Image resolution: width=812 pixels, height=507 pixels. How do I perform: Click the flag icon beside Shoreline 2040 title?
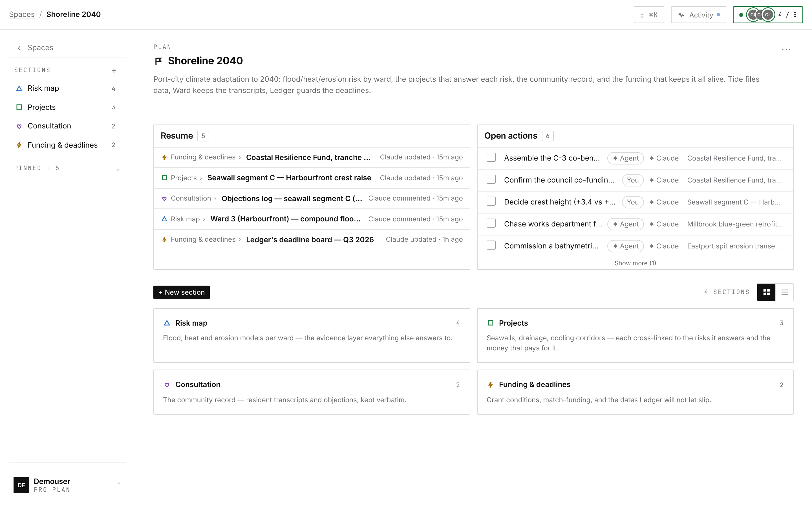158,61
